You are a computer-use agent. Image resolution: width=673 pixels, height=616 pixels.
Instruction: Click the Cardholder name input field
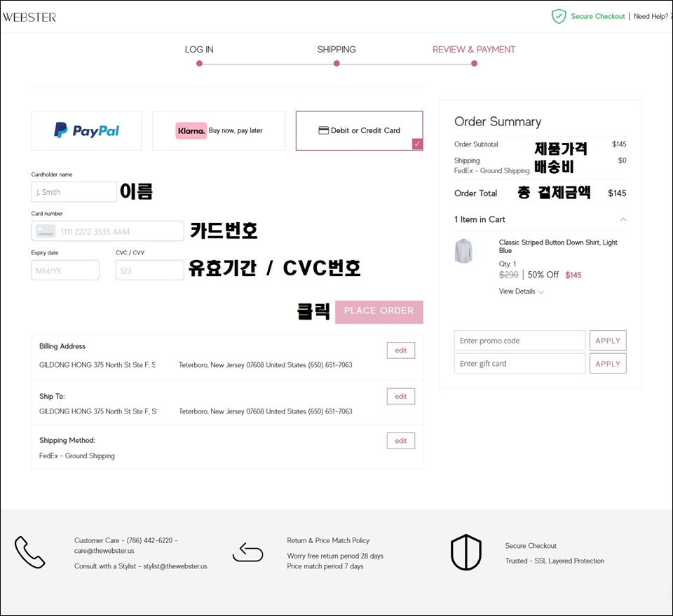point(74,192)
